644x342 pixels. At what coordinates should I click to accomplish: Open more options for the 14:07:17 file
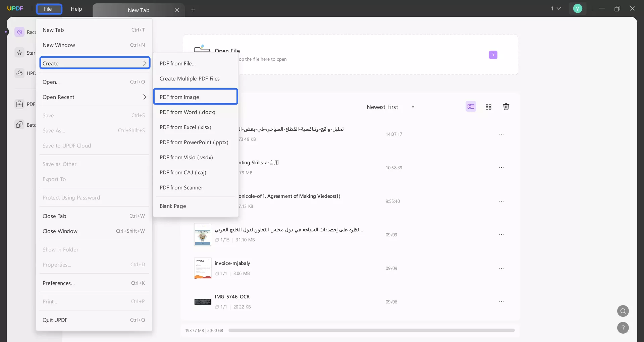tap(501, 134)
